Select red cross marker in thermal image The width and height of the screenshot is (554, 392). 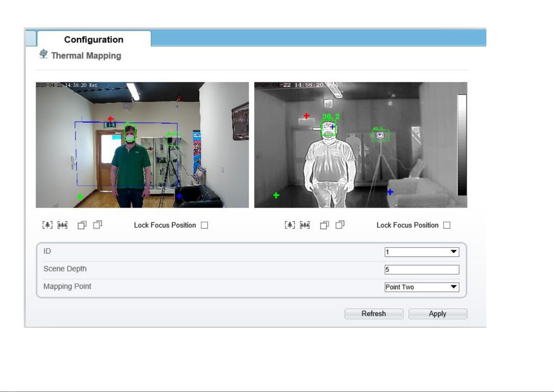pyautogui.click(x=307, y=116)
